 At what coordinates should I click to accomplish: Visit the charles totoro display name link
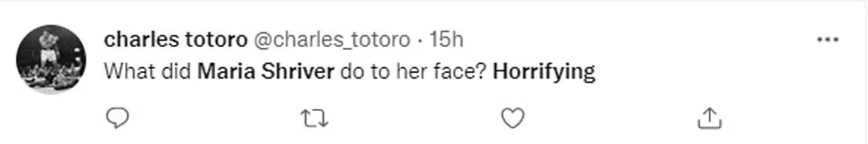(x=176, y=40)
